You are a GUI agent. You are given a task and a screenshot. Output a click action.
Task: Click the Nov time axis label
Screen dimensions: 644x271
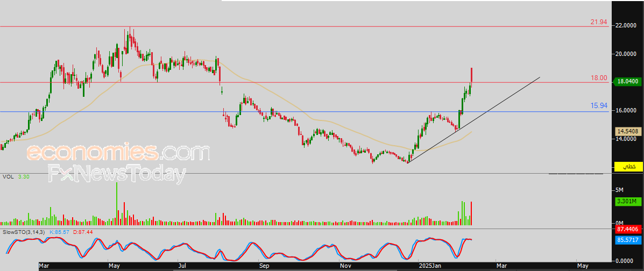[345, 266]
